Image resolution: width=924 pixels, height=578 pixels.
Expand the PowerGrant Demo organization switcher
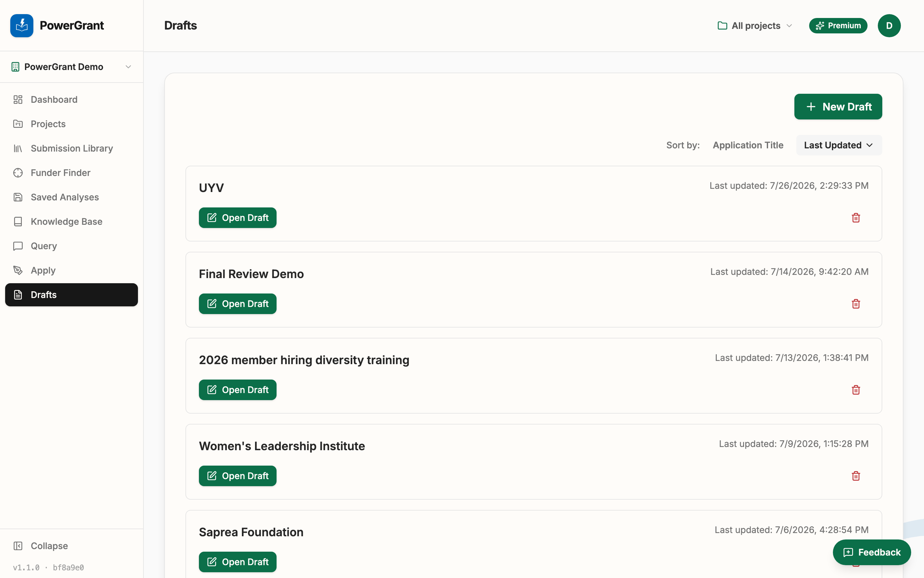(x=72, y=67)
